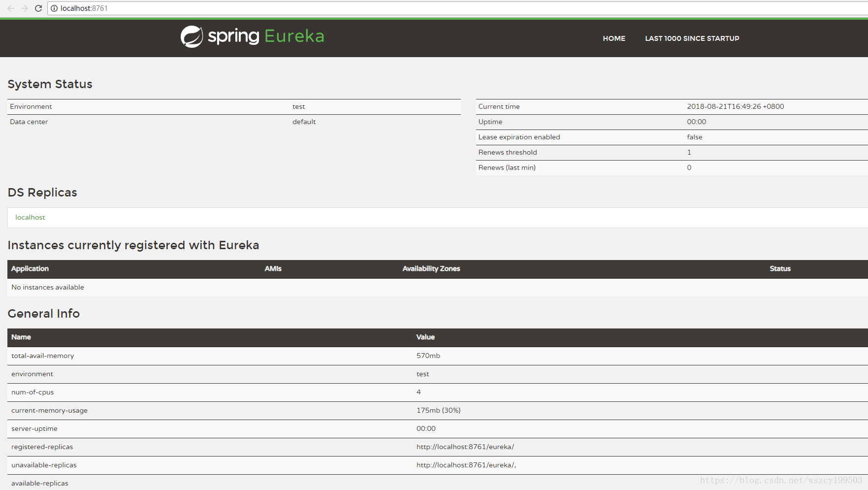Click the unavailable-replicas URL value

[466, 465]
